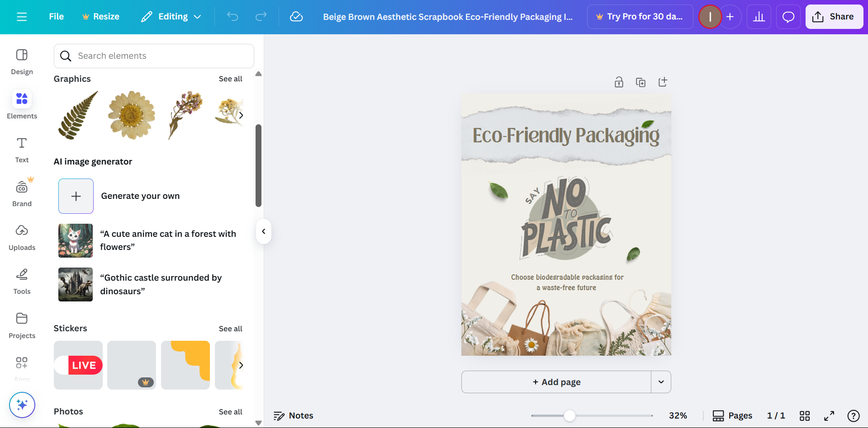Click the Search elements input field
868x428 pixels.
pyautogui.click(x=154, y=56)
